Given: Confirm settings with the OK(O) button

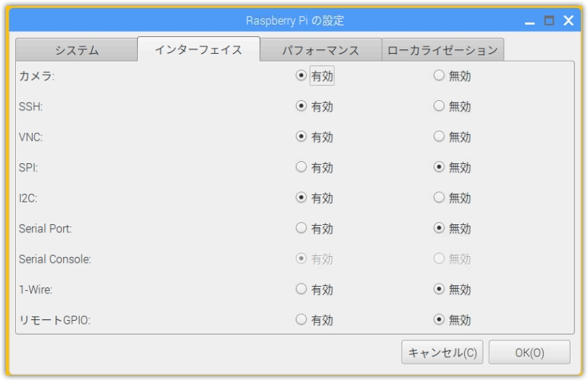Looking at the screenshot, I should (529, 353).
